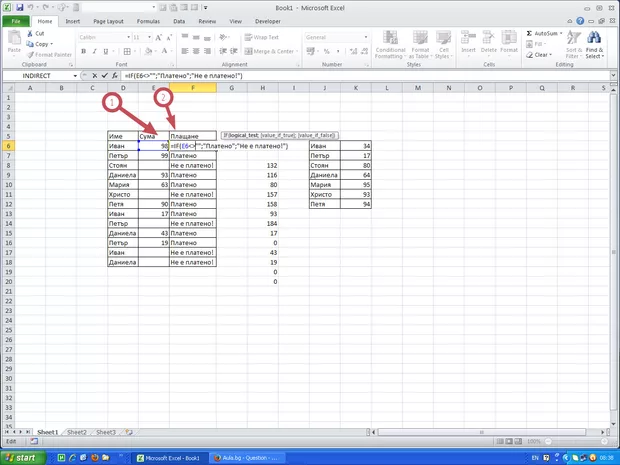Open the green File menu button

pyautogui.click(x=17, y=20)
